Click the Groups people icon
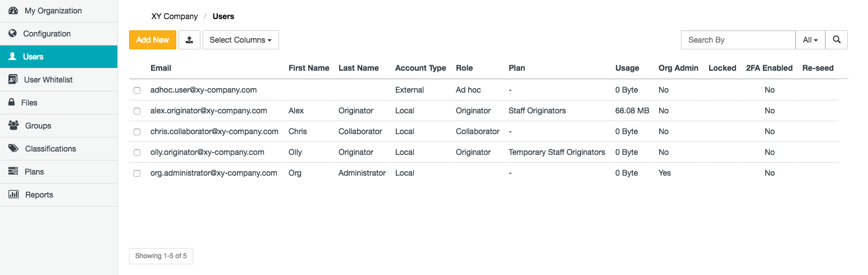Screen dimensions: 868x275 click(13, 126)
